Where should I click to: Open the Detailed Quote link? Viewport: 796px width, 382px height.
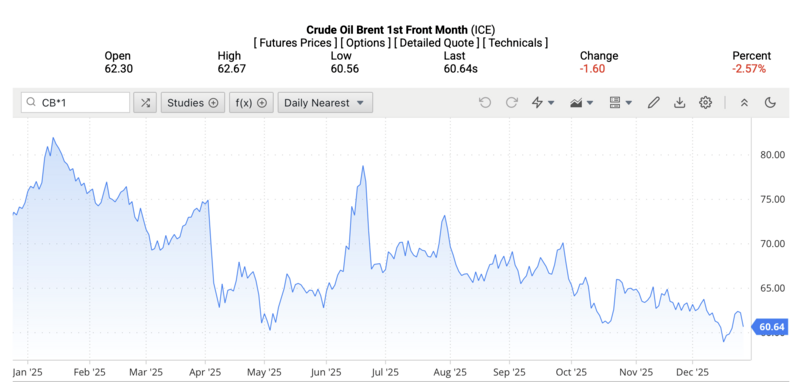tap(437, 43)
